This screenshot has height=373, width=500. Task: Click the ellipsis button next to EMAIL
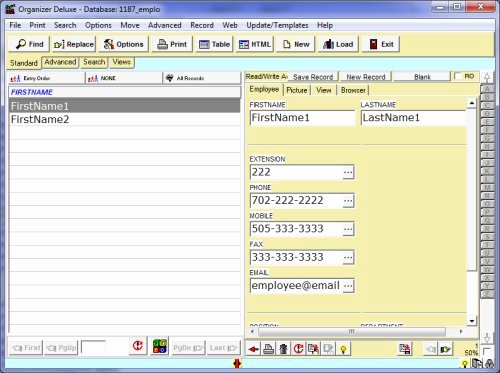click(x=348, y=286)
